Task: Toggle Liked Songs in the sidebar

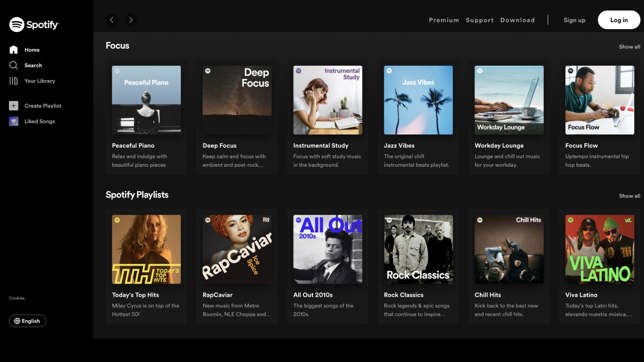Action: click(40, 121)
